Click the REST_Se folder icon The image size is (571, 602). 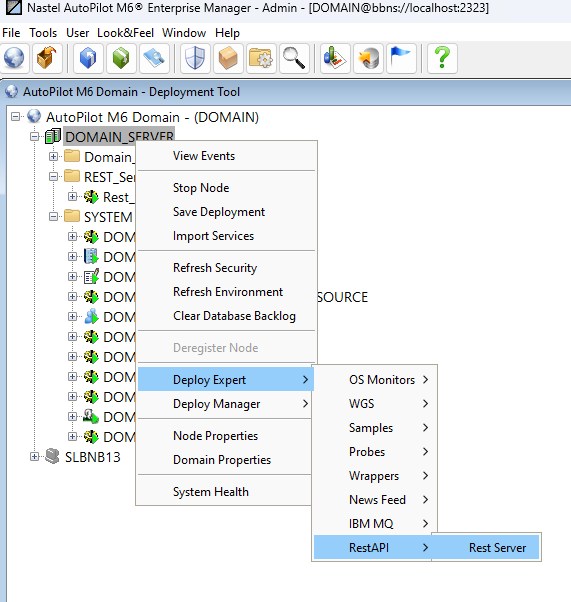click(x=72, y=176)
